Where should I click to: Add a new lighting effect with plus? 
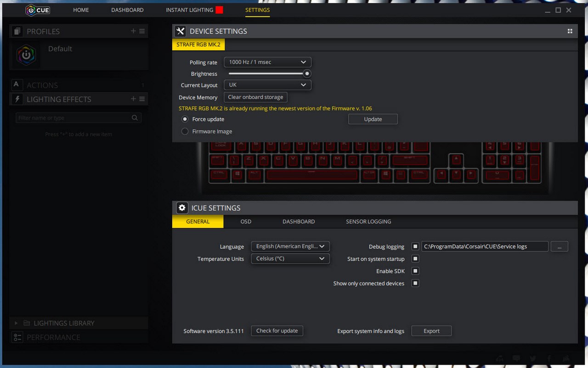[133, 99]
